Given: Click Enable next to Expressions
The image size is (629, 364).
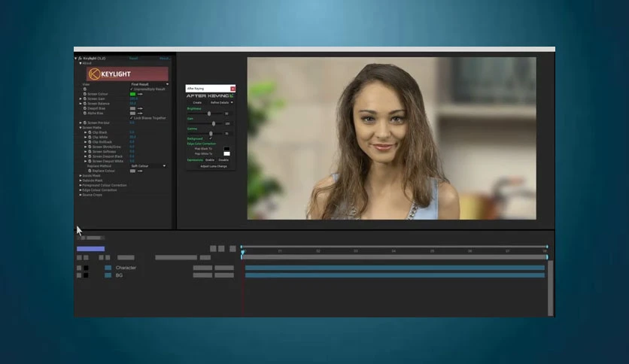Looking at the screenshot, I should tap(210, 160).
